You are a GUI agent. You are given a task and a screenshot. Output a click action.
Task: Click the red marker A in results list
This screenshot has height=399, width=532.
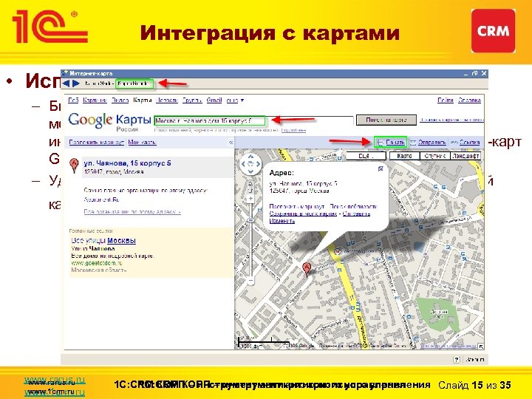coord(74,166)
